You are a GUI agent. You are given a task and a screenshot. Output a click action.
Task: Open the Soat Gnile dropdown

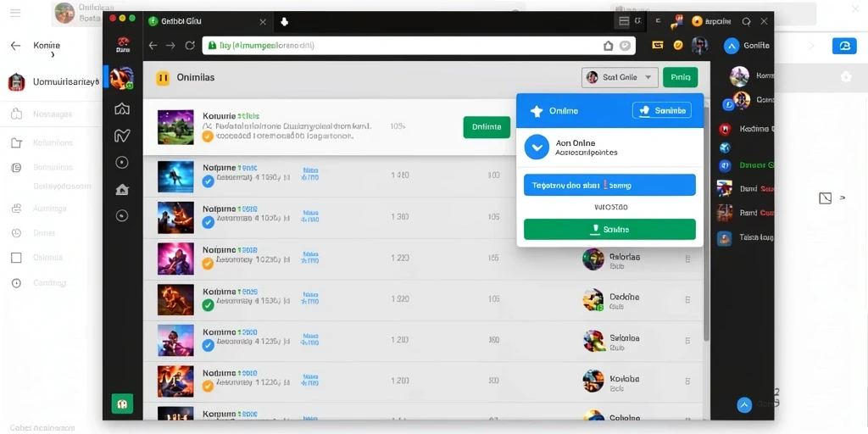620,77
